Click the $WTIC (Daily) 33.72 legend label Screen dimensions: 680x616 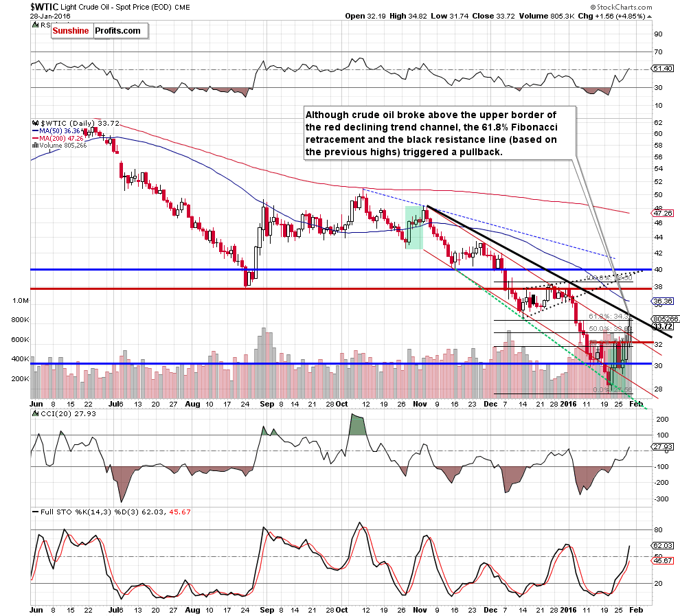pos(80,123)
